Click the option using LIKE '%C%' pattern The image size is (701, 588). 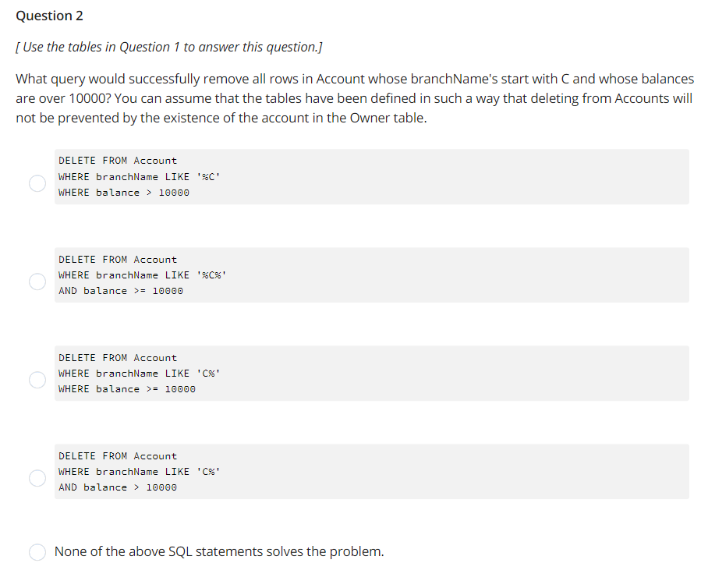click(143, 275)
